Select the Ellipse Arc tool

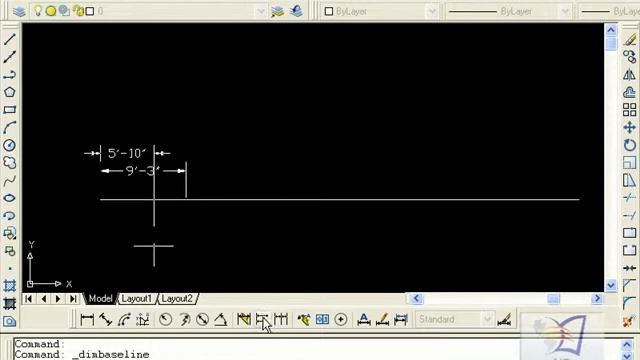(9, 216)
